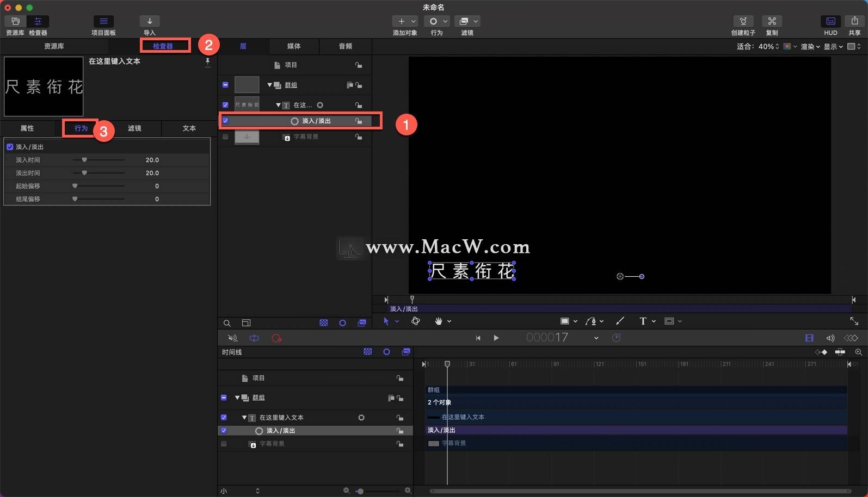Switch to the 媒体 Media tab
Viewport: 868px width, 497px height.
tap(294, 46)
